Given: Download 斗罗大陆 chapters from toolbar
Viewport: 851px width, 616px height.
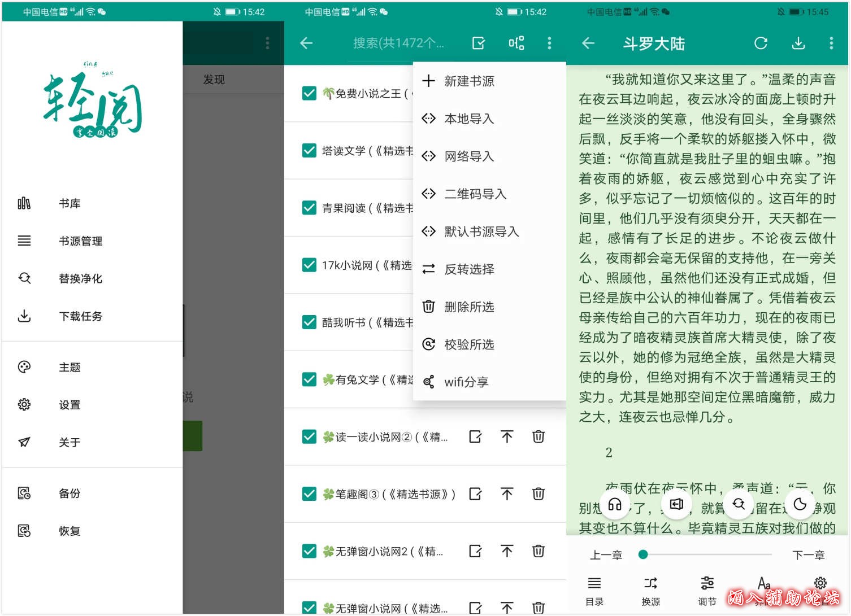Looking at the screenshot, I should [x=798, y=43].
